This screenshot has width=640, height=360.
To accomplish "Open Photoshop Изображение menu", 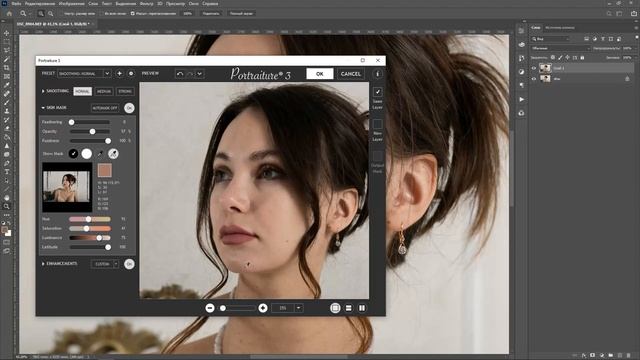I will [x=71, y=4].
